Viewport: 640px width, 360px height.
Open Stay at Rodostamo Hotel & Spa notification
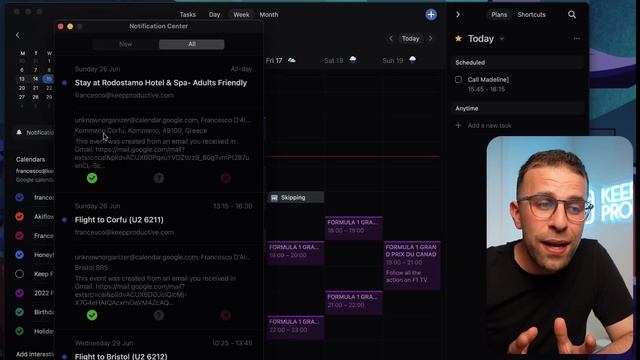161,83
